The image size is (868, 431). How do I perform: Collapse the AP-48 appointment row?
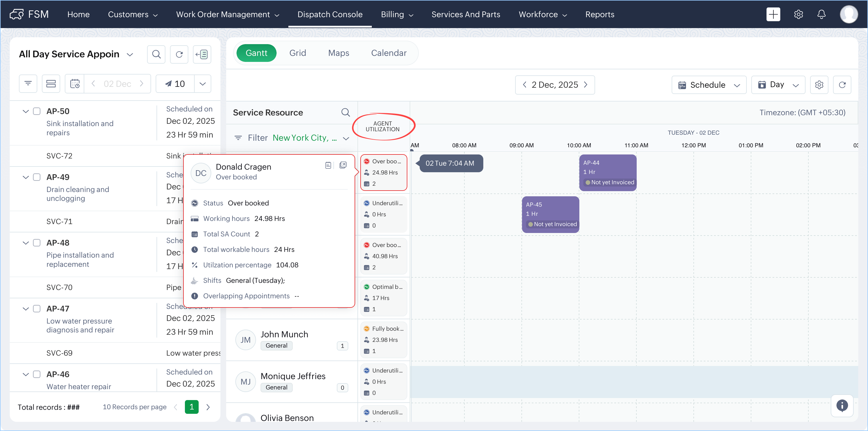point(26,243)
